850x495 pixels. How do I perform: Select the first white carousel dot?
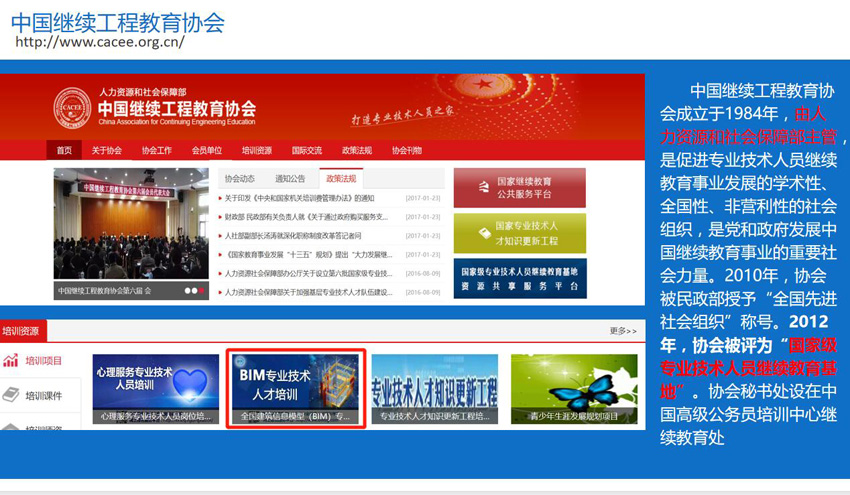pyautogui.click(x=188, y=291)
